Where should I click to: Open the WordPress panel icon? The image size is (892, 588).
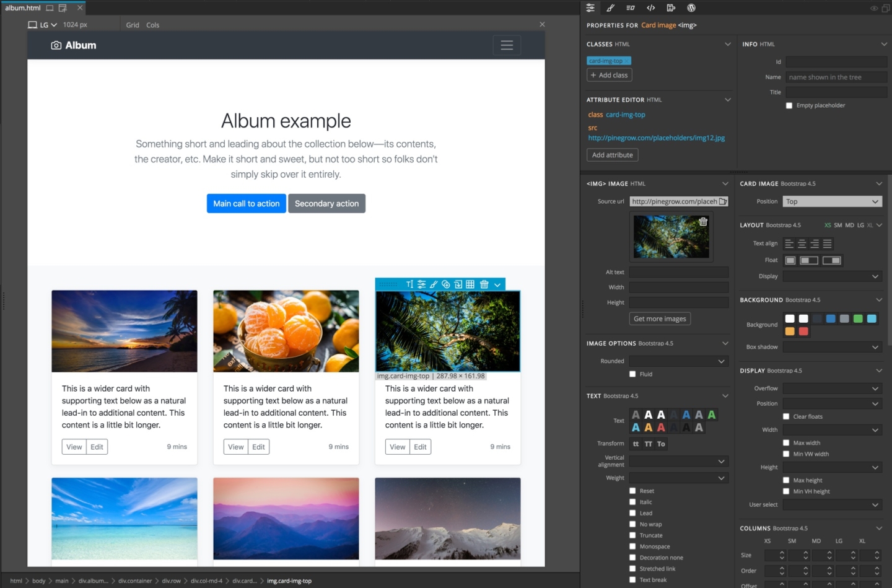pyautogui.click(x=691, y=8)
